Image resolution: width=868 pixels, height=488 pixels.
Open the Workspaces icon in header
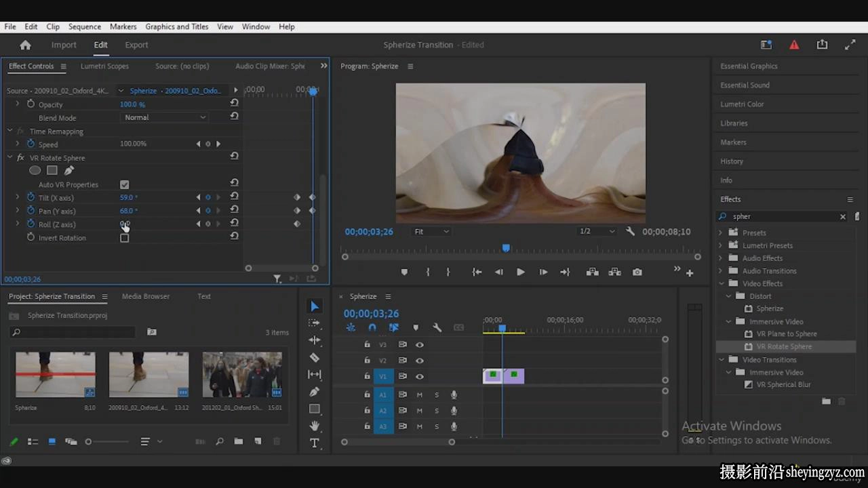pos(766,45)
